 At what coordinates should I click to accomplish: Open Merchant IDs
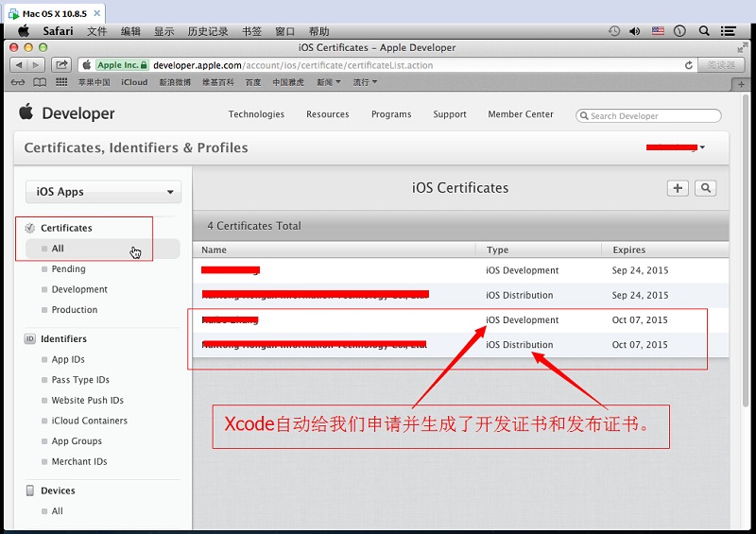[x=79, y=461]
